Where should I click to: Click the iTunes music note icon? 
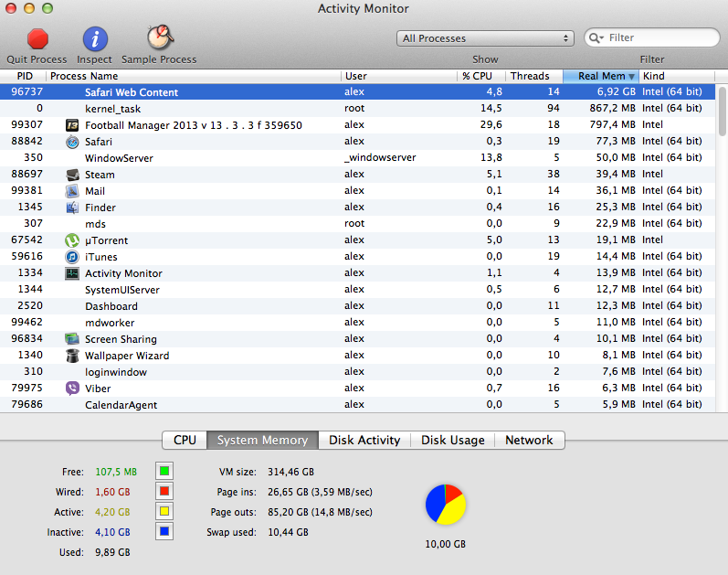72,257
